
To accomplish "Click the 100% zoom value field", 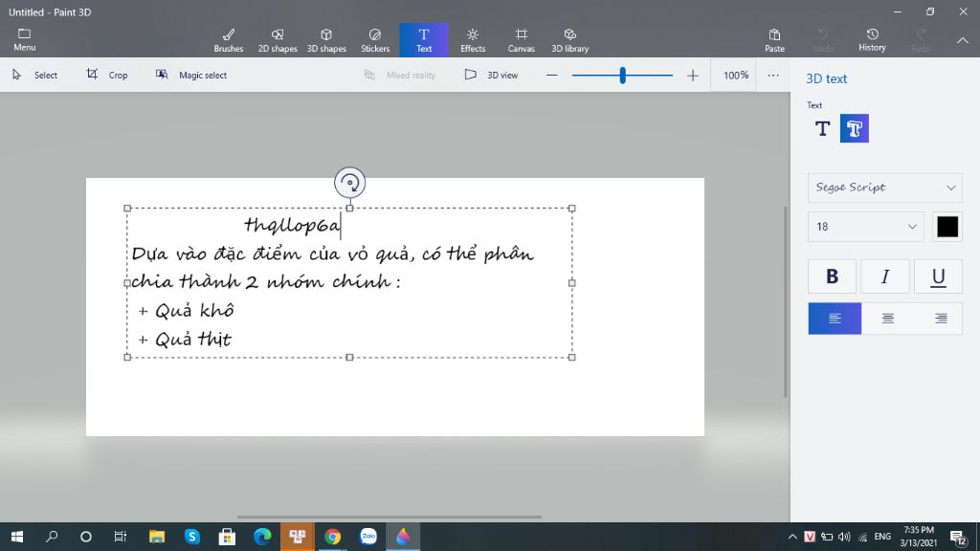I will point(735,76).
